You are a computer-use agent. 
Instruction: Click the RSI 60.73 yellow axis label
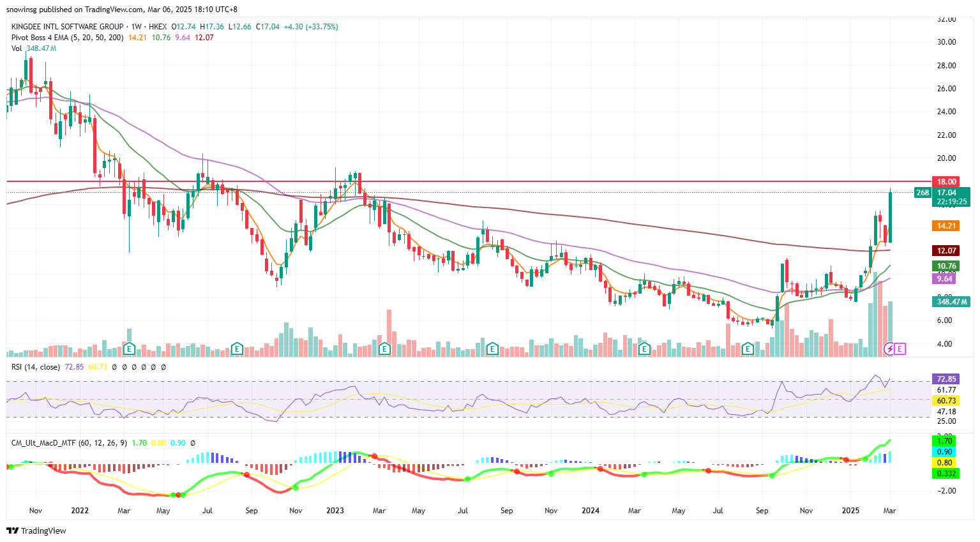[x=946, y=401]
